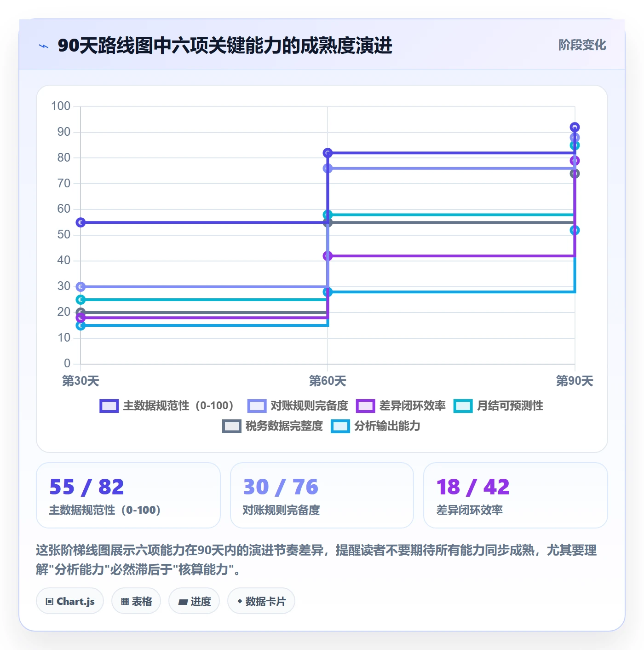Choose the 数据卡片 tag
This screenshot has width=644, height=650.
[x=261, y=601]
